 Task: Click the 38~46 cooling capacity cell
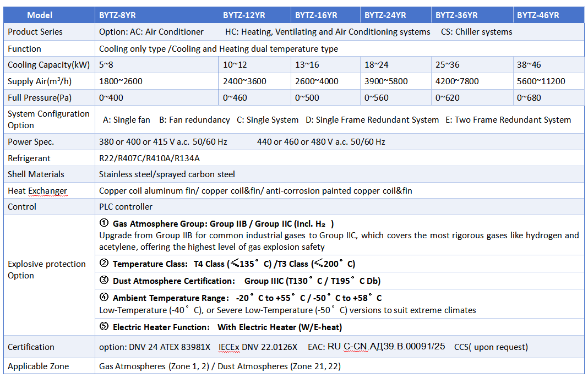(529, 65)
